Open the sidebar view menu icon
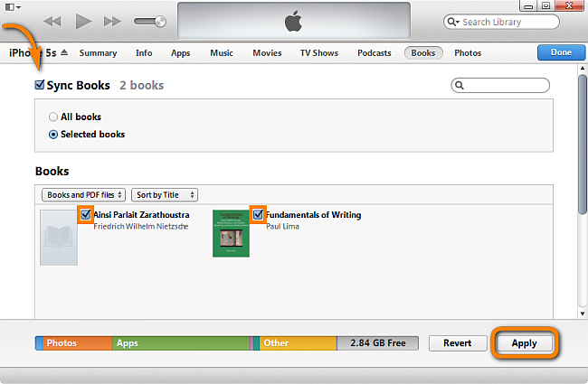Image resolution: width=588 pixels, height=384 pixels. tap(14, 6)
